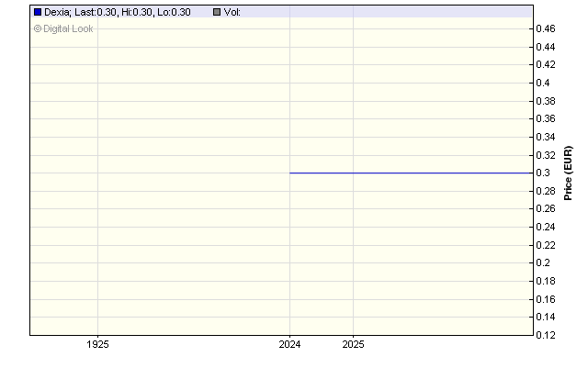Click the 0.36 price axis label

546,118
